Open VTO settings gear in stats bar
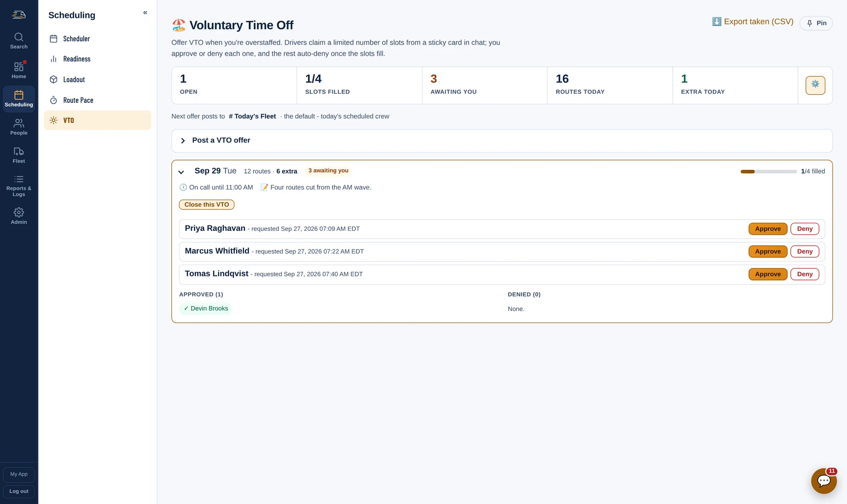 815,85
